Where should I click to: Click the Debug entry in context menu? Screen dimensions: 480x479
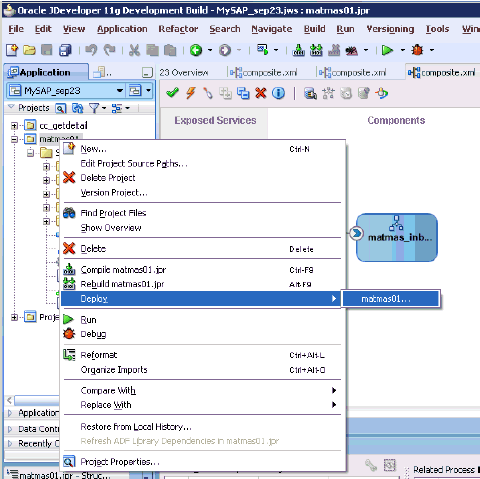pyautogui.click(x=93, y=334)
